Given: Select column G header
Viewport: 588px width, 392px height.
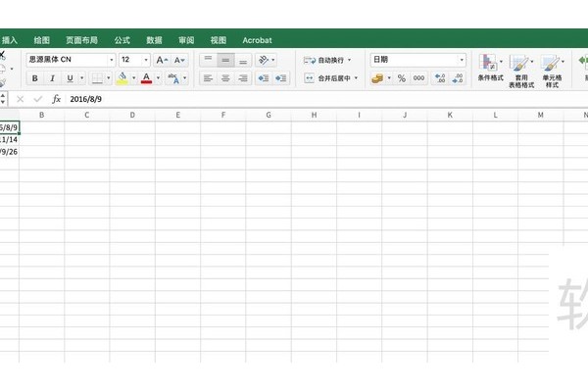Looking at the screenshot, I should click(269, 116).
